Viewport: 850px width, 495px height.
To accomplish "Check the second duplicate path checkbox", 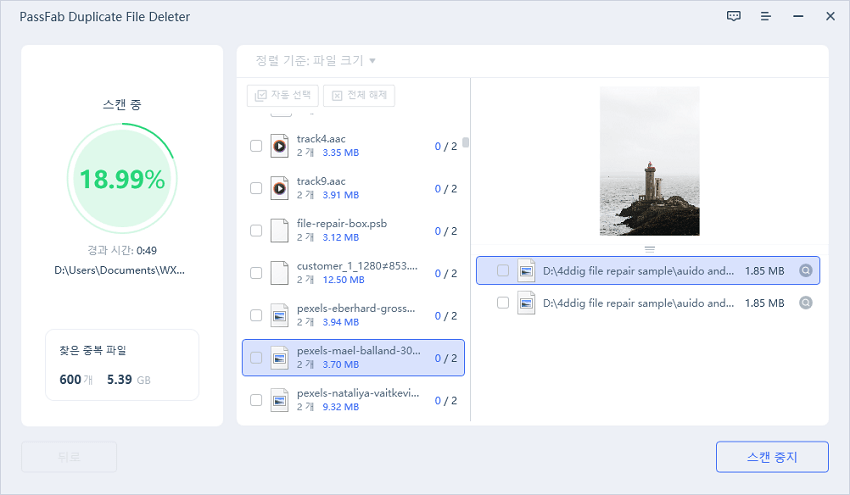I will point(503,303).
